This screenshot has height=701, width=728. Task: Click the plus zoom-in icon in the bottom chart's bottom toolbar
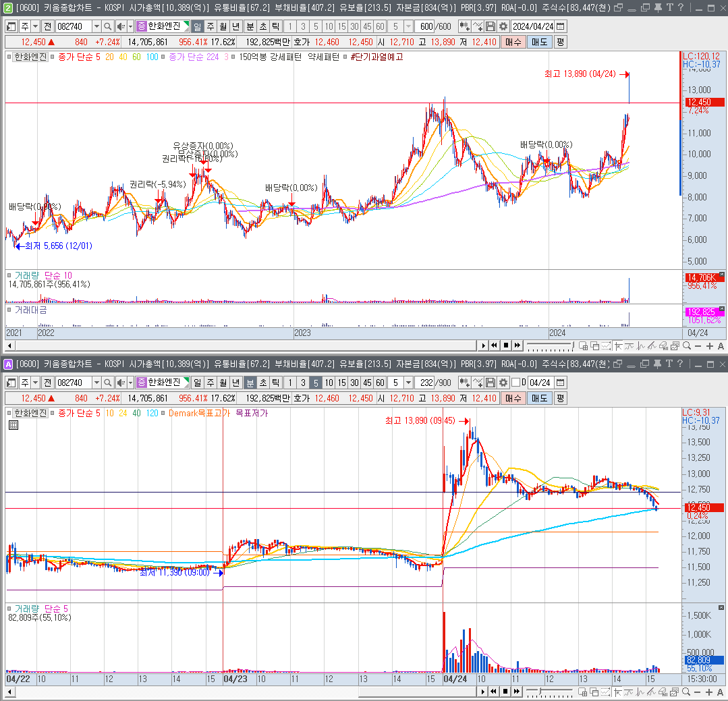pos(709,692)
